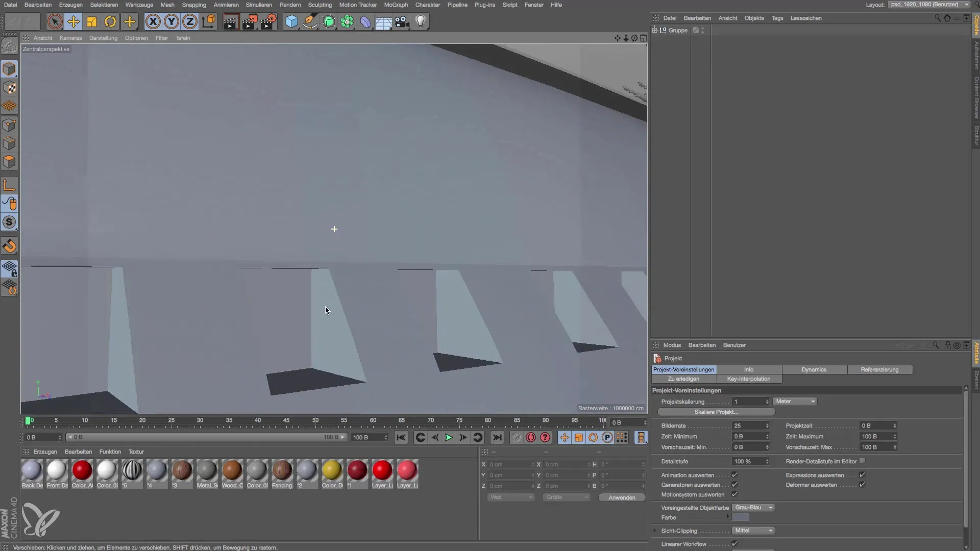Image resolution: width=980 pixels, height=551 pixels.
Task: Select the Scale tool
Action: pos(92,22)
